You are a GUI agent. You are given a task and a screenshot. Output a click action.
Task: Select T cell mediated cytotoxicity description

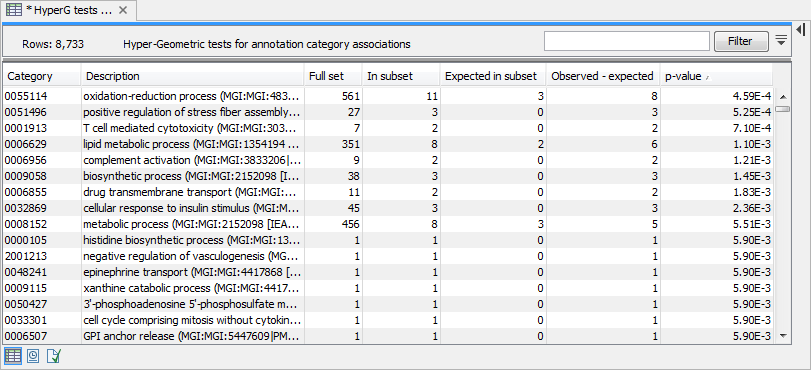192,128
